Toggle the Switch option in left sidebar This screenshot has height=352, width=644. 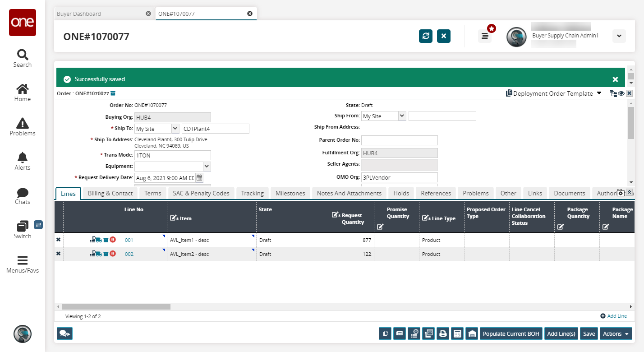(22, 230)
